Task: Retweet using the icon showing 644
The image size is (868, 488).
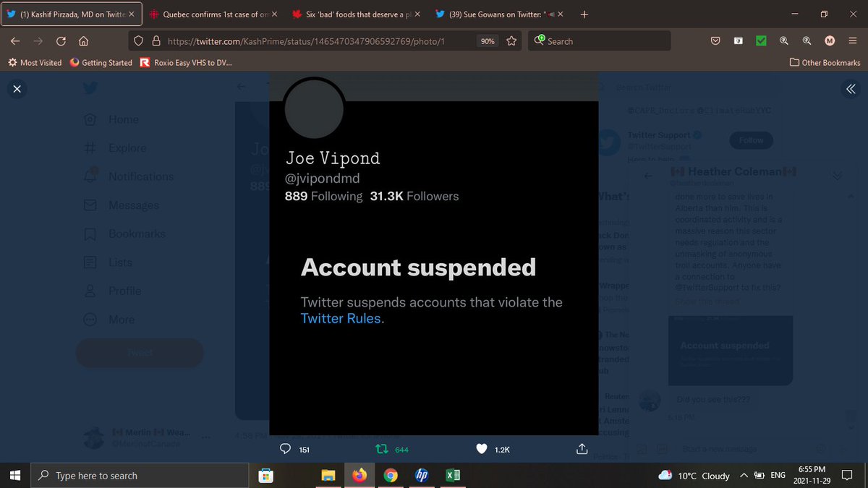Action: point(383,449)
